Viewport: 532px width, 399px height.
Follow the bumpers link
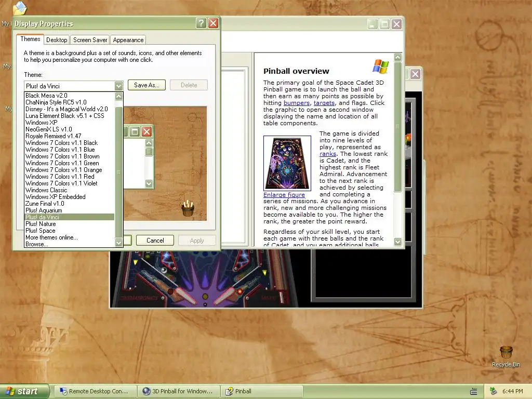pos(297,103)
